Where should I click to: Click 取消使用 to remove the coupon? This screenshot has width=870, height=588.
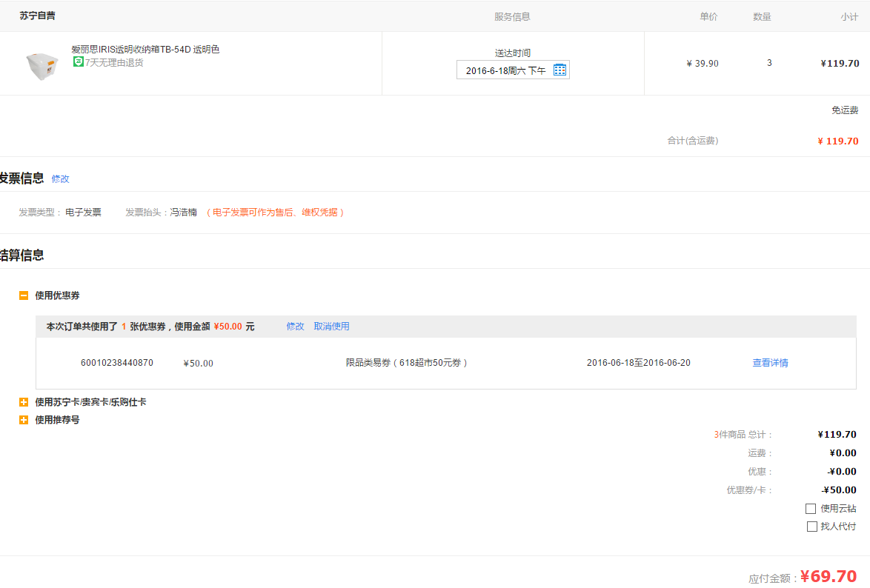point(332,326)
